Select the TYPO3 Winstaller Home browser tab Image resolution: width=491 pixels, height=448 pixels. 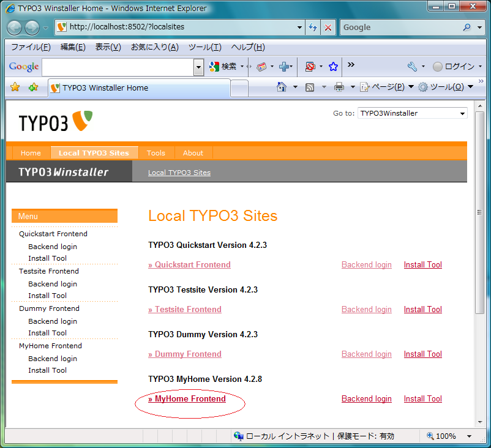pos(139,88)
